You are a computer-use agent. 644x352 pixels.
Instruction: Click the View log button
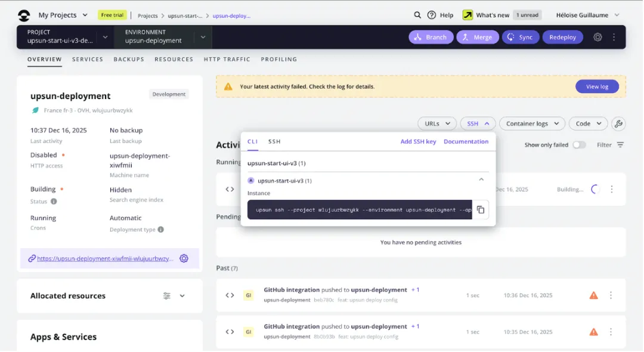(597, 87)
